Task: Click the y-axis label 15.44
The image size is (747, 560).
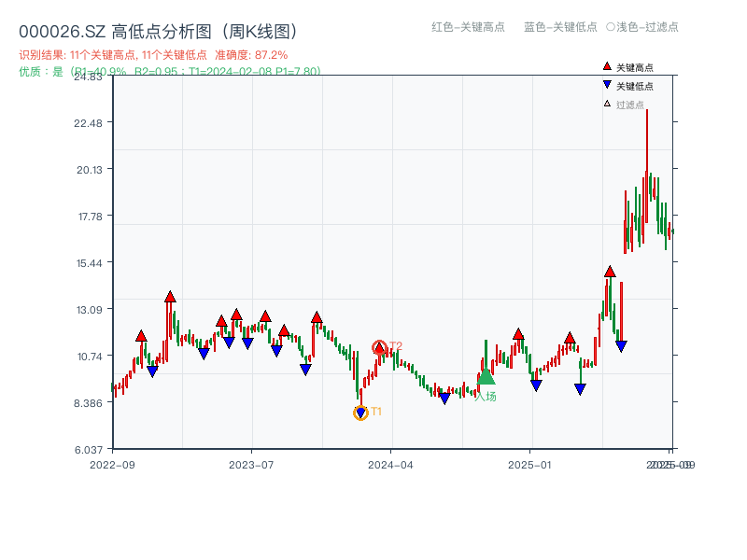Action: tap(90, 263)
